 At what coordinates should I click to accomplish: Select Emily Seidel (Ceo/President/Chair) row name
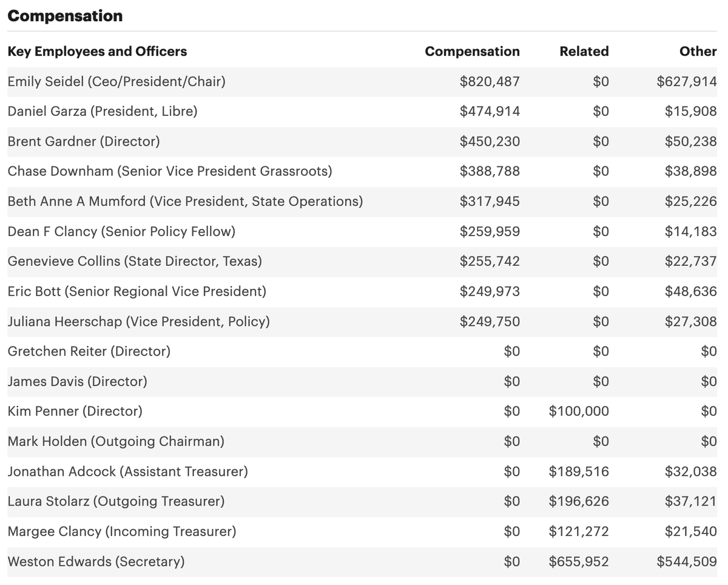pyautogui.click(x=116, y=81)
